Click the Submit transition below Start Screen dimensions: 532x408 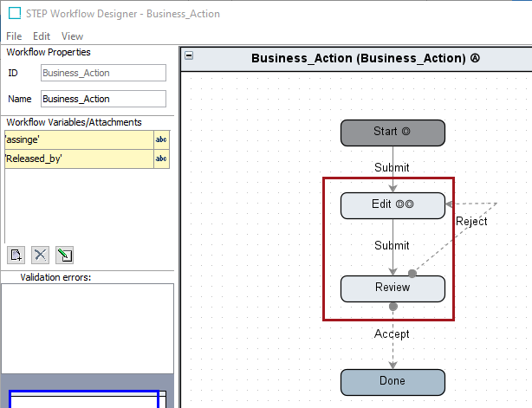point(392,167)
